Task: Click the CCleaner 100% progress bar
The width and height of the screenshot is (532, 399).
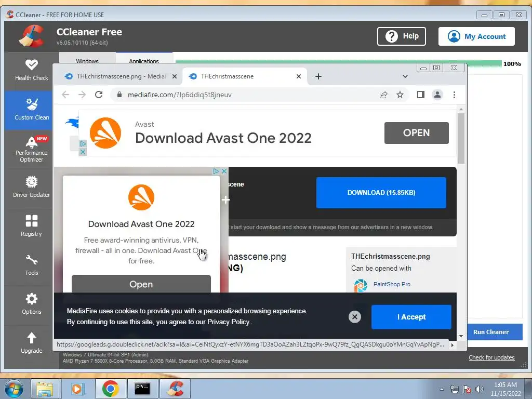Action: (338, 63)
